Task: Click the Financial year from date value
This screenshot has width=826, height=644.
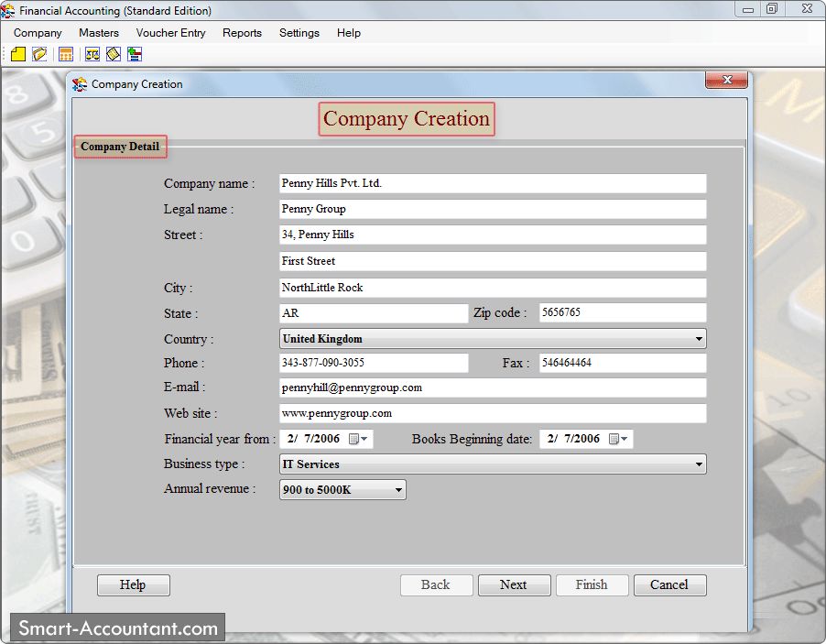Action: click(x=313, y=439)
